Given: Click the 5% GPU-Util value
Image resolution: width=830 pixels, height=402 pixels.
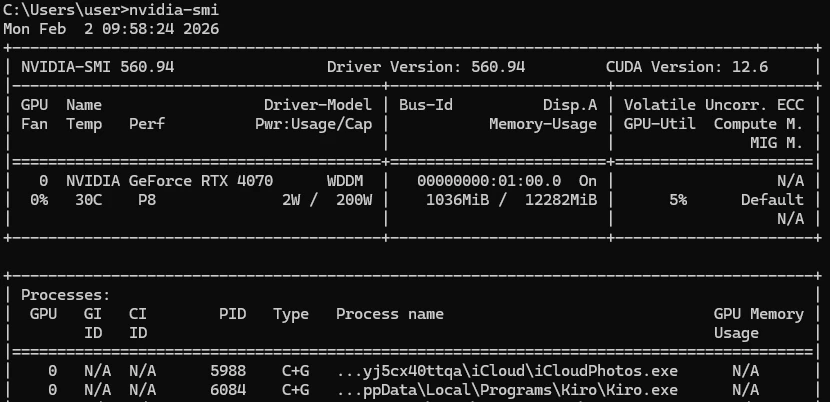Looking at the screenshot, I should (x=678, y=200).
